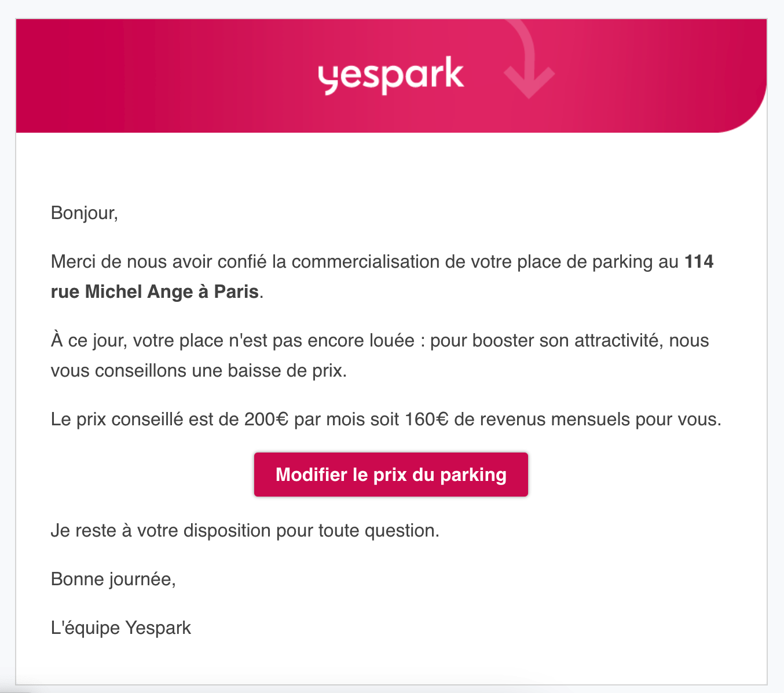Click the Modifier le prix du parking button
784x693 pixels.
tap(391, 475)
